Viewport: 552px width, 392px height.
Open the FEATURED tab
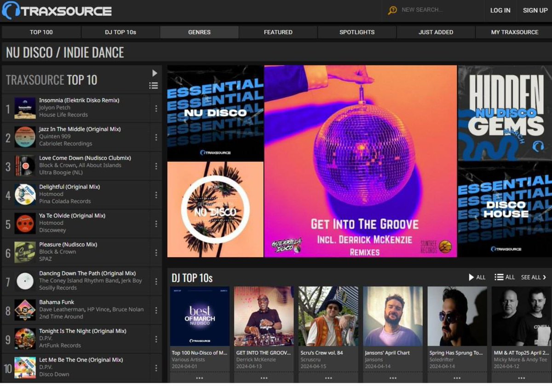(278, 32)
